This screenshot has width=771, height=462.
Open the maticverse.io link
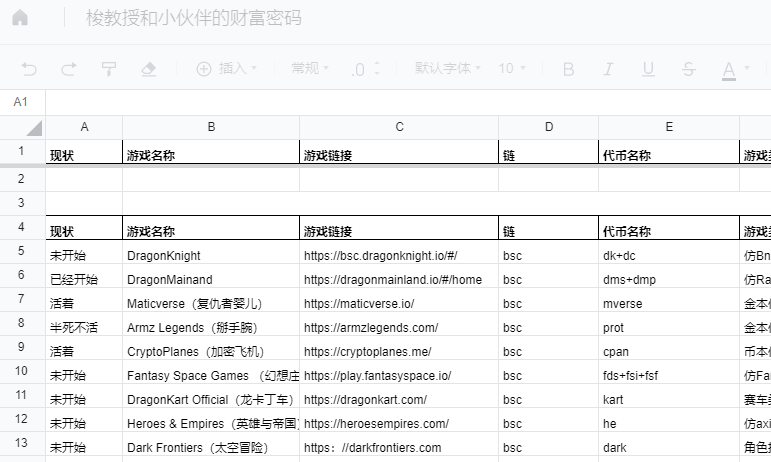[x=359, y=304]
